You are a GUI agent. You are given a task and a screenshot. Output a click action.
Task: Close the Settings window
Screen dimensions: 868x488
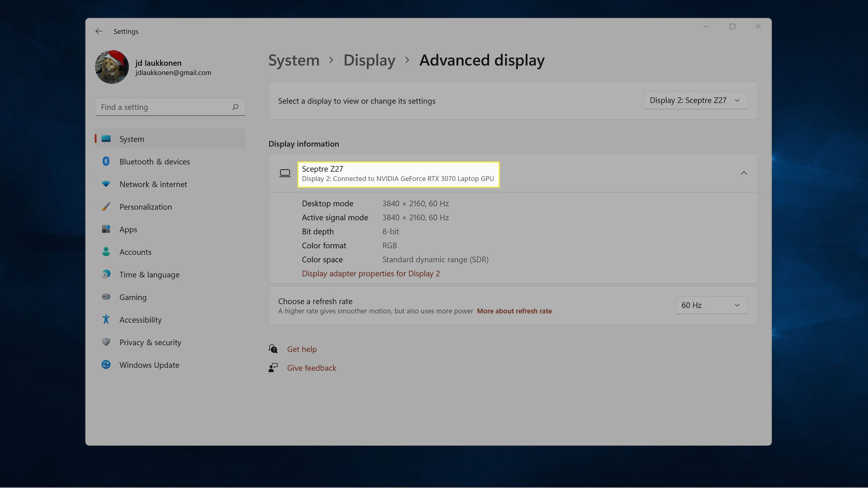[x=758, y=26]
